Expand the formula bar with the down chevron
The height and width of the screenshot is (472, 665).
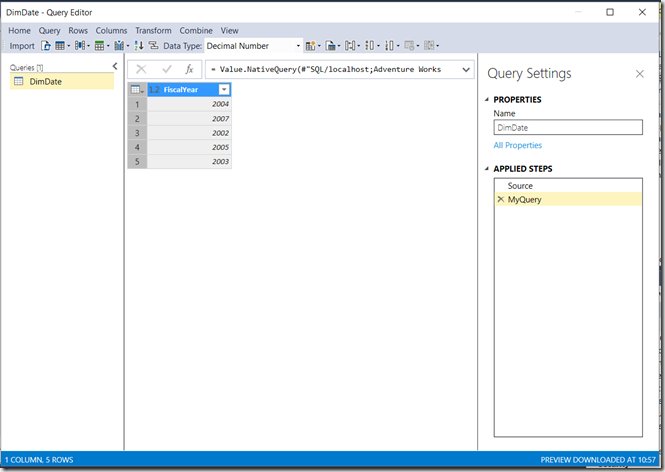[x=466, y=70]
